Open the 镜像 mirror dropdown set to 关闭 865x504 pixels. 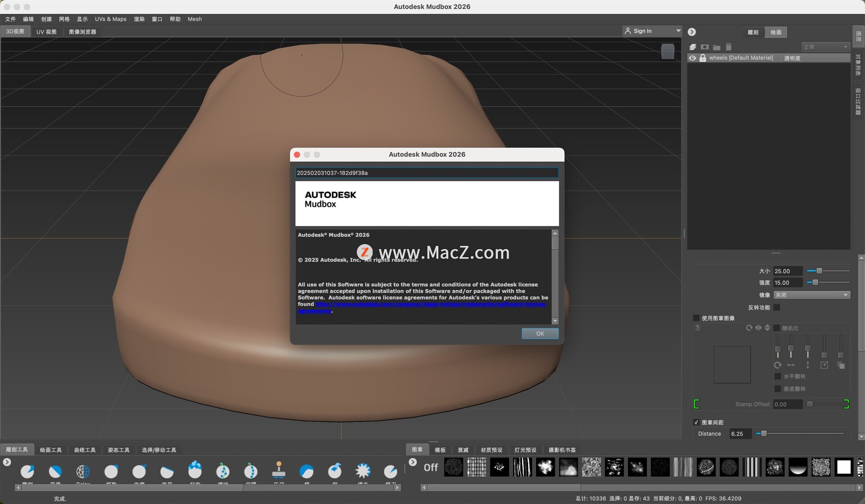[812, 295]
